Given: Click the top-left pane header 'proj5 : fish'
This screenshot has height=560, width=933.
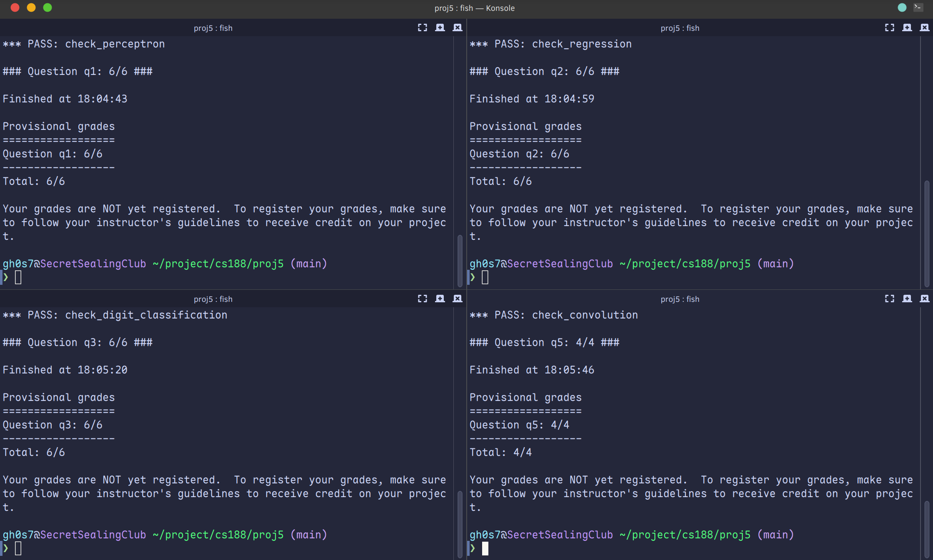Looking at the screenshot, I should pyautogui.click(x=213, y=28).
